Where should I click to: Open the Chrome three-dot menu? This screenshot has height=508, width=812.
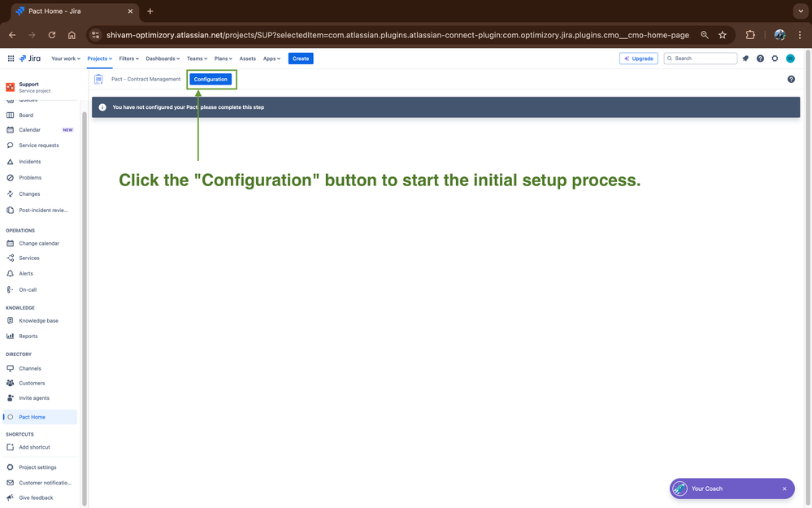pyautogui.click(x=800, y=35)
